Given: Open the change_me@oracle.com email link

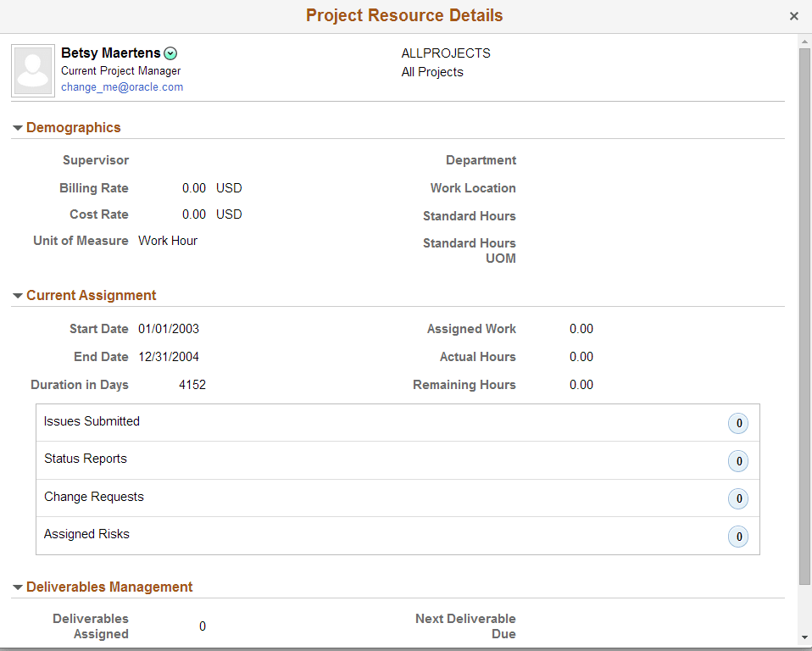Looking at the screenshot, I should pyautogui.click(x=122, y=86).
